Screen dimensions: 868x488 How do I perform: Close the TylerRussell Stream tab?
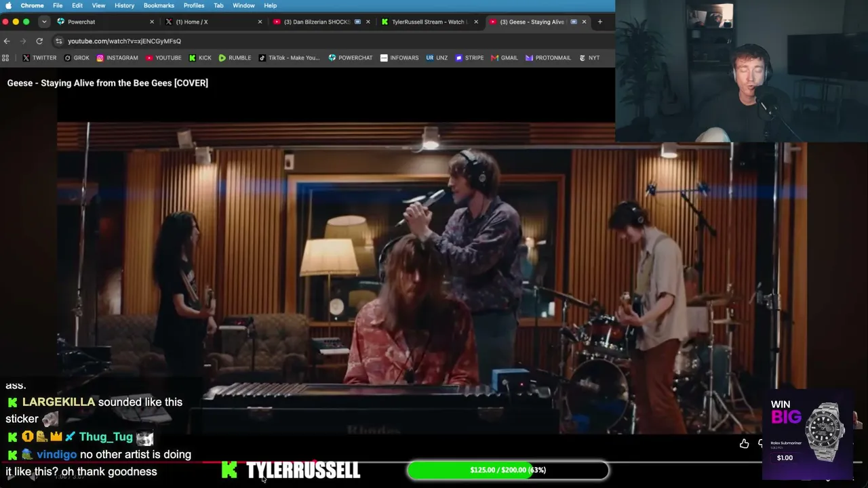[476, 22]
